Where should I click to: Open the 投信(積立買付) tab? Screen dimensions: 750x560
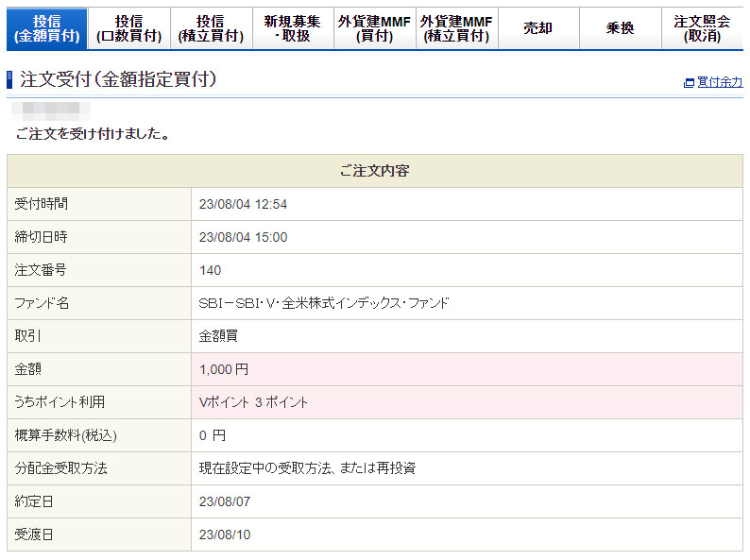[211, 28]
